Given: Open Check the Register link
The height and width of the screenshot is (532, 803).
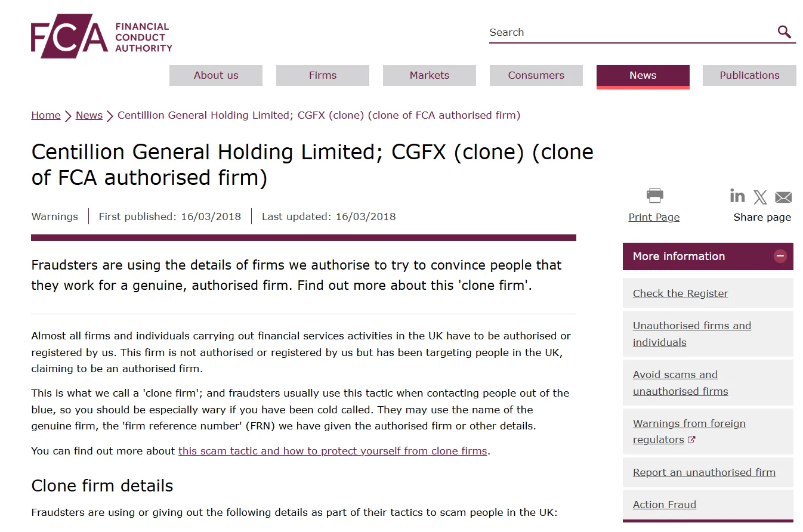Looking at the screenshot, I should pos(680,293).
